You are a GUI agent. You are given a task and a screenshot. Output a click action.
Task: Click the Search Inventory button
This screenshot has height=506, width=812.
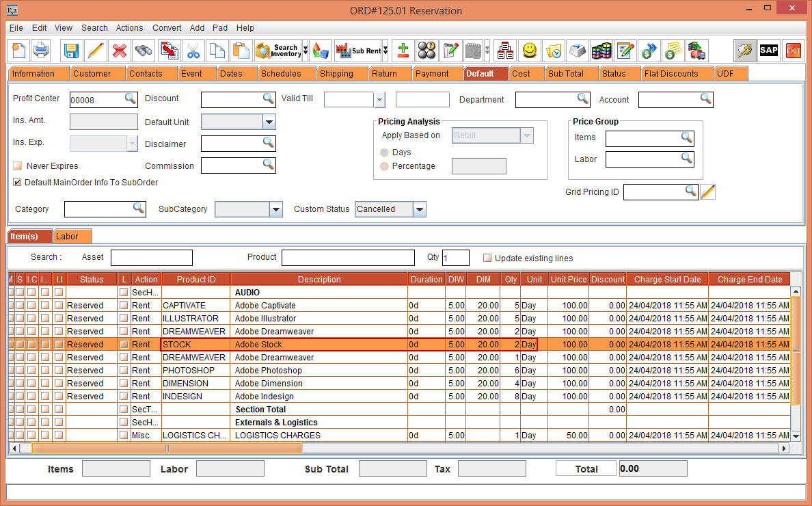(x=278, y=51)
